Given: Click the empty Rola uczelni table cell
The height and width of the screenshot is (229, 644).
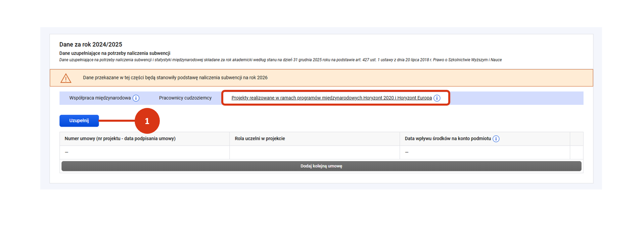Looking at the screenshot, I should pyautogui.click(x=314, y=152).
